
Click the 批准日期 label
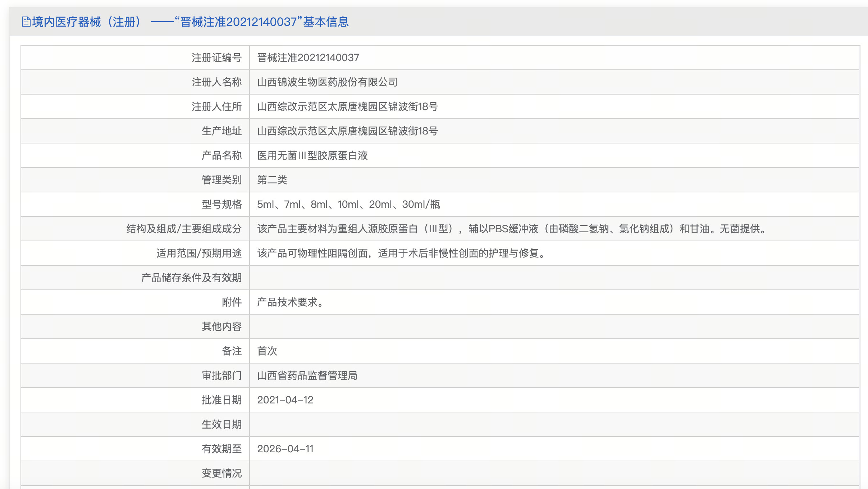[221, 400]
